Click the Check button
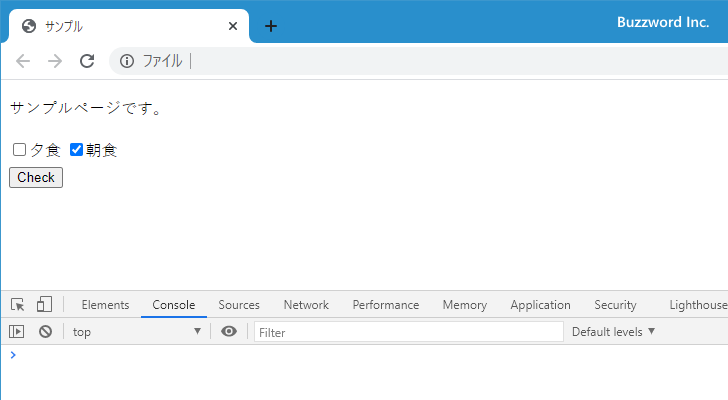 pyautogui.click(x=36, y=177)
